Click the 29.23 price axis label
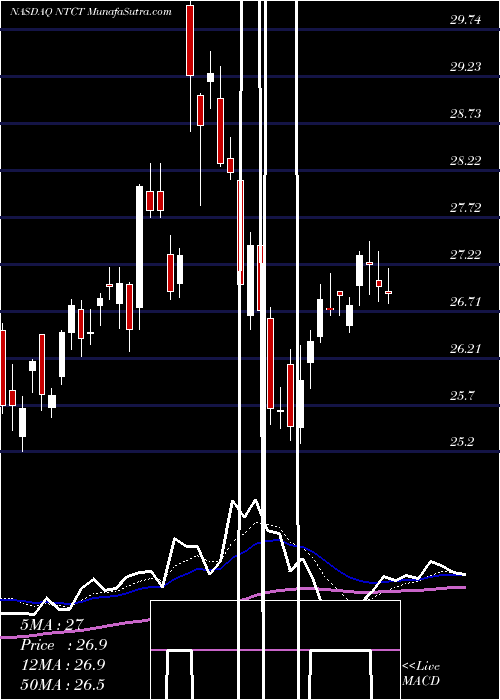Image resolution: width=500 pixels, height=700 pixels. pyautogui.click(x=466, y=67)
